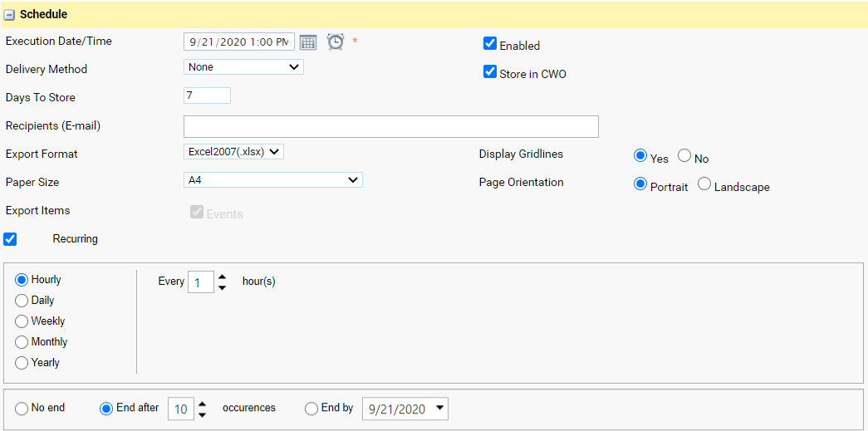Select the Weekly recurrence option

(x=22, y=321)
